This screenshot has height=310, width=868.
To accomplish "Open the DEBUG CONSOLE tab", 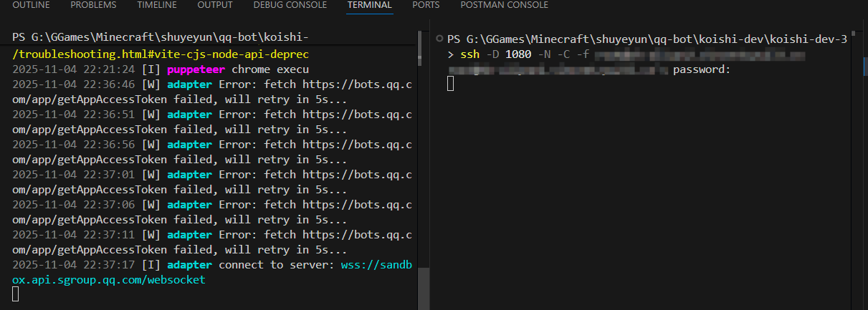I will coord(290,5).
